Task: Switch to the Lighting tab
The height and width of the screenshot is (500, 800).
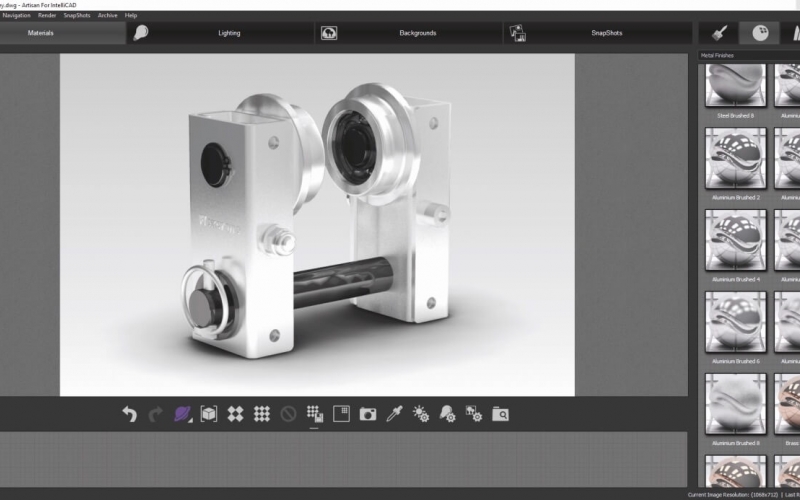Action: pyautogui.click(x=229, y=33)
